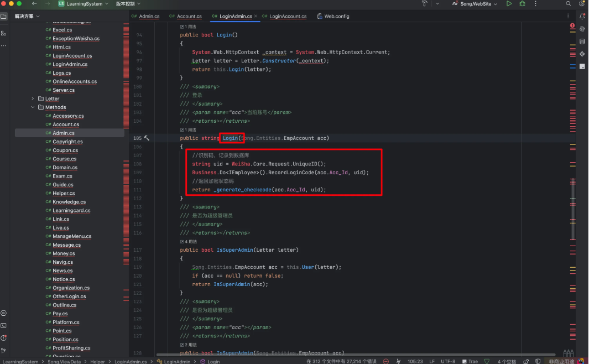Screen dimensions: 589x364
Task: Switch to the LoginAccount.cs tab
Action: tap(288, 17)
